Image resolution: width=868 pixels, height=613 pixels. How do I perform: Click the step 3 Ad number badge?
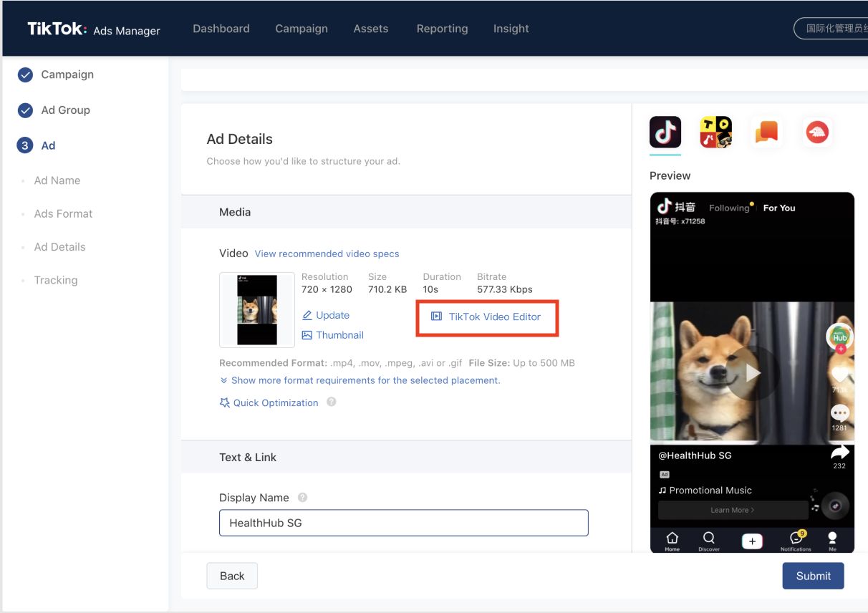click(25, 145)
